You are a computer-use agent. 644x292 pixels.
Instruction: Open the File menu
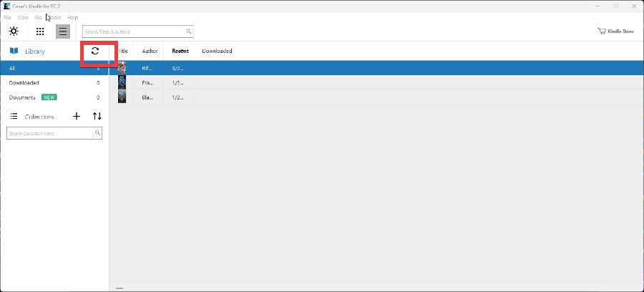[x=7, y=18]
